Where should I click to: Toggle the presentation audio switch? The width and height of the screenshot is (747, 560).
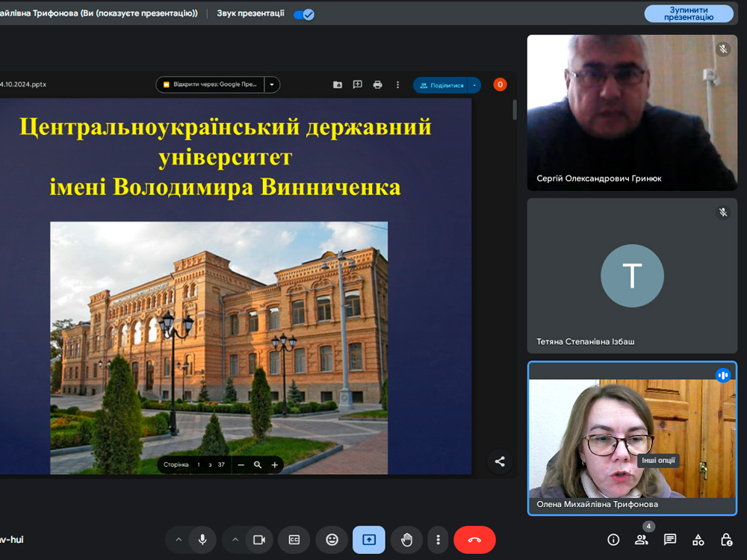coord(303,14)
